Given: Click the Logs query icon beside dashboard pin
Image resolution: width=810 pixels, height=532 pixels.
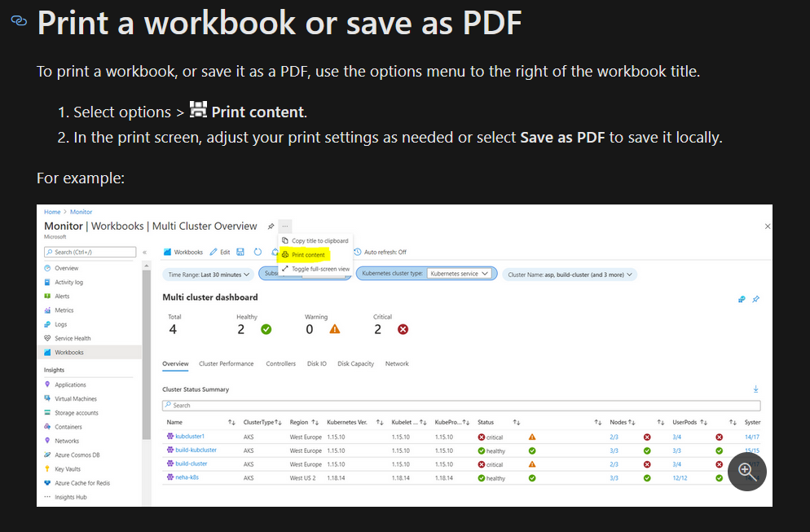Looking at the screenshot, I should (x=742, y=299).
